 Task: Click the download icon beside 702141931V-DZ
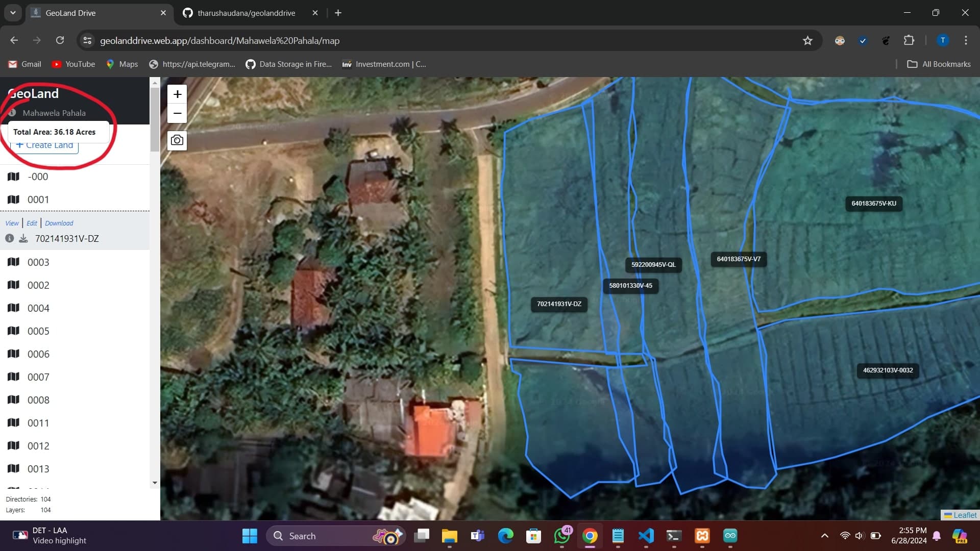[23, 239]
